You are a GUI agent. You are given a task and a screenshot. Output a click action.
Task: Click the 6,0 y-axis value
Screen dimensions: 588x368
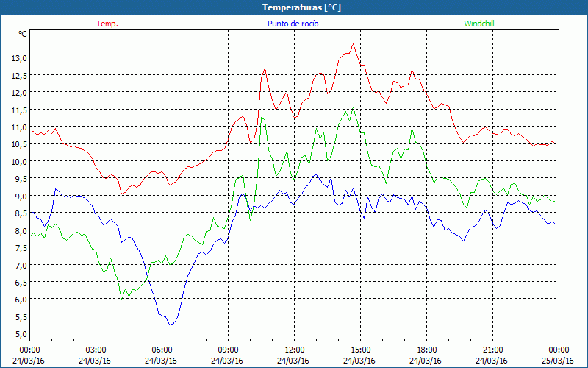coord(22,300)
